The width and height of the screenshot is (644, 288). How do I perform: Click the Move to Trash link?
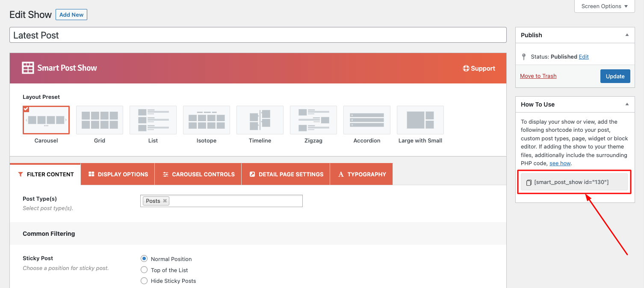pyautogui.click(x=538, y=76)
